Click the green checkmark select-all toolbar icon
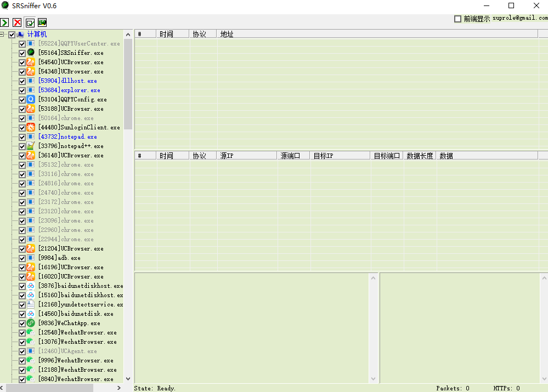The image size is (548, 392). [x=30, y=22]
